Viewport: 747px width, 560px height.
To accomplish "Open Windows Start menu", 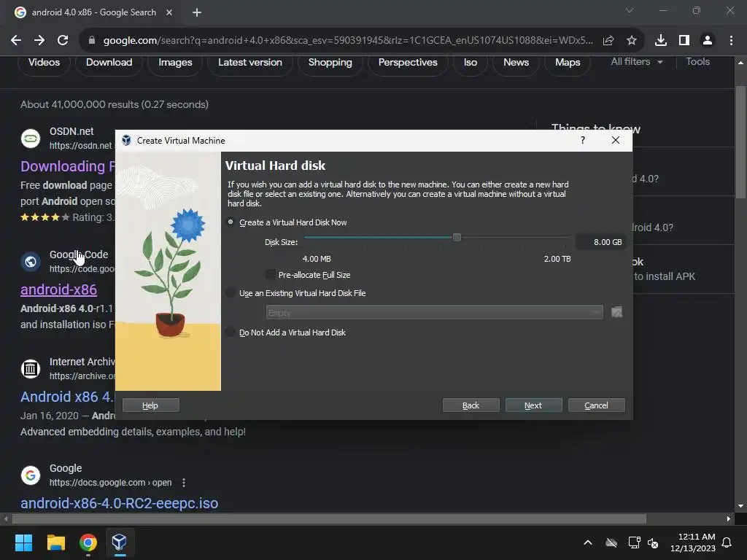I will coord(23,542).
